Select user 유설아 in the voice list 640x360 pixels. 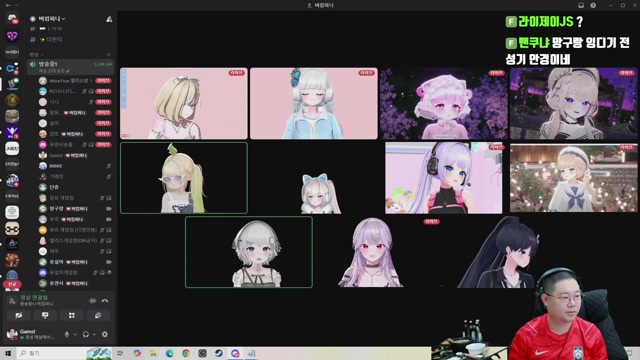[75, 262]
